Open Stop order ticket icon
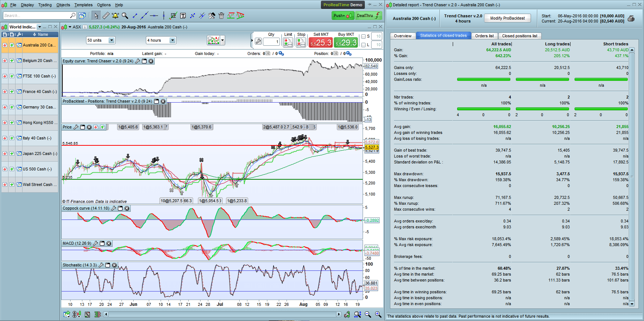 301,42
